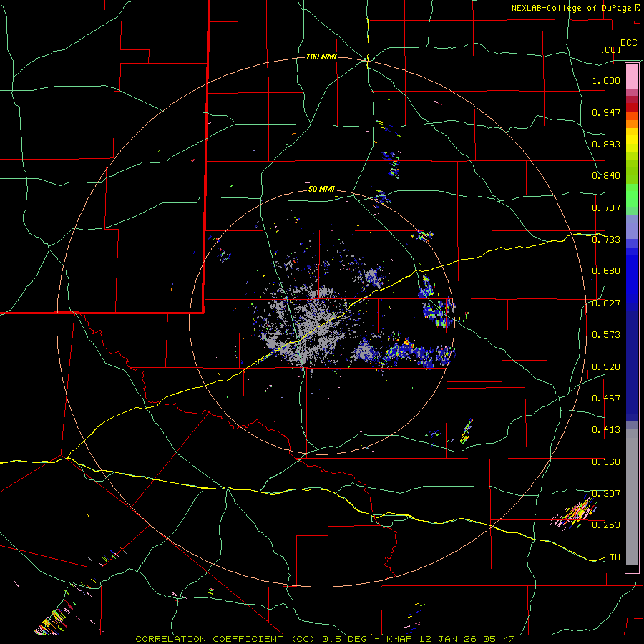
Task: Click the TH threshold label
Action: click(615, 557)
